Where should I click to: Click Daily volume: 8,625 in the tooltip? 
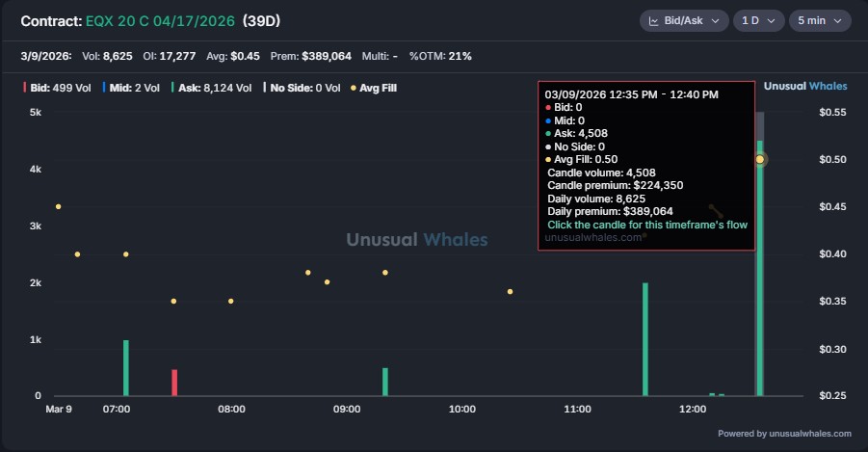pyautogui.click(x=596, y=199)
